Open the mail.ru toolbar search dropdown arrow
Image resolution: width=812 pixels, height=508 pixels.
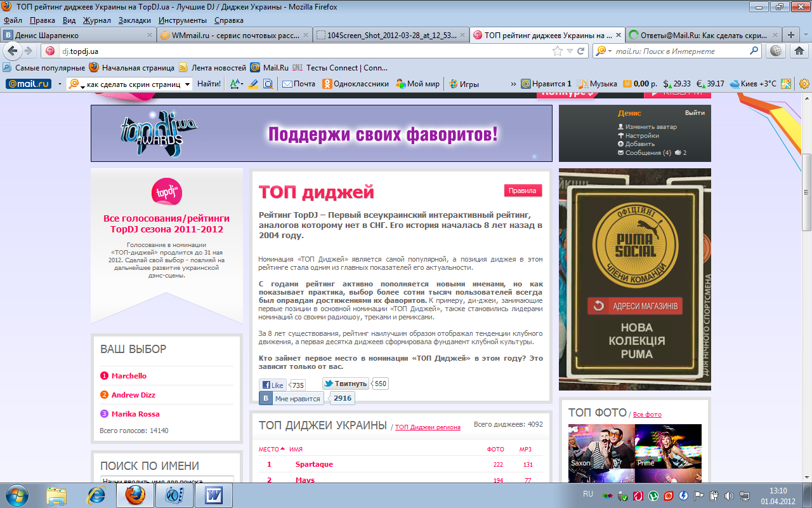[187, 84]
